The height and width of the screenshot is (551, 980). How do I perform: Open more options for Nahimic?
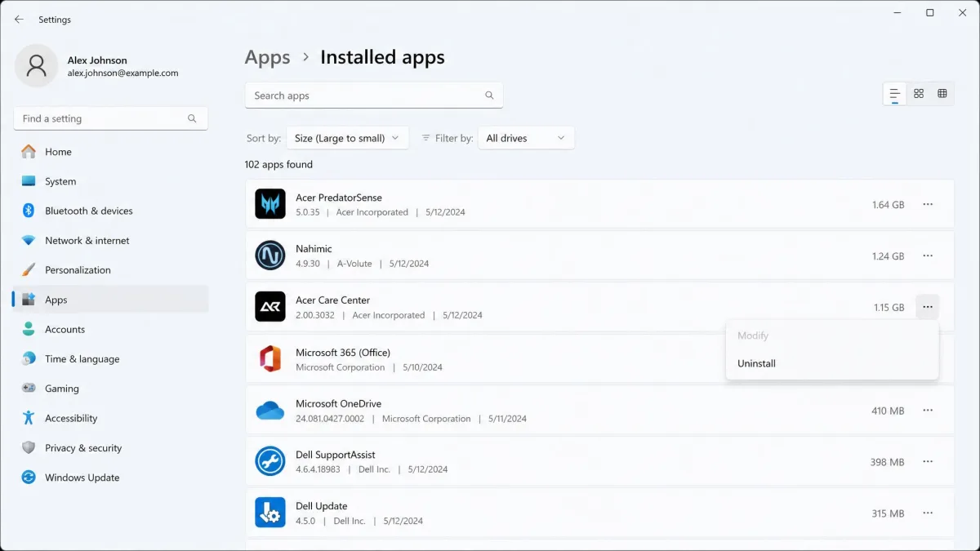point(928,256)
